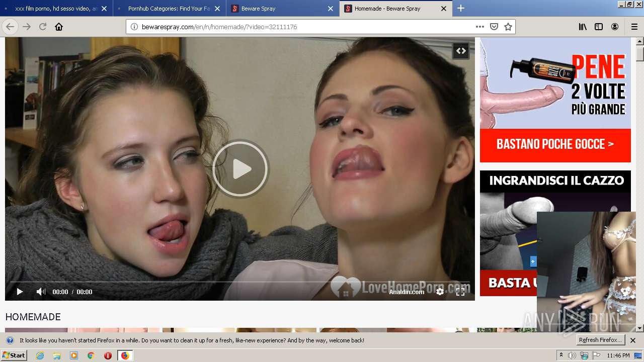Close the 'Pornhub Categories' tab

(217, 9)
